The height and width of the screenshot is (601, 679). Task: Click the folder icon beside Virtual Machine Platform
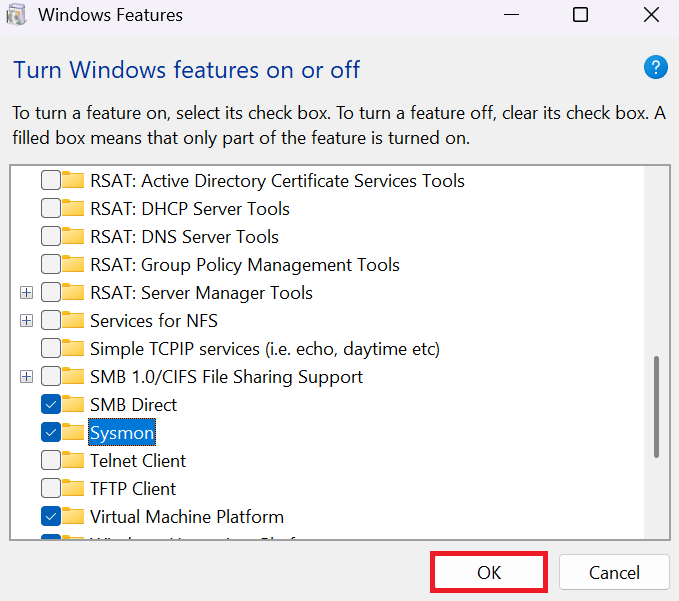click(x=73, y=517)
